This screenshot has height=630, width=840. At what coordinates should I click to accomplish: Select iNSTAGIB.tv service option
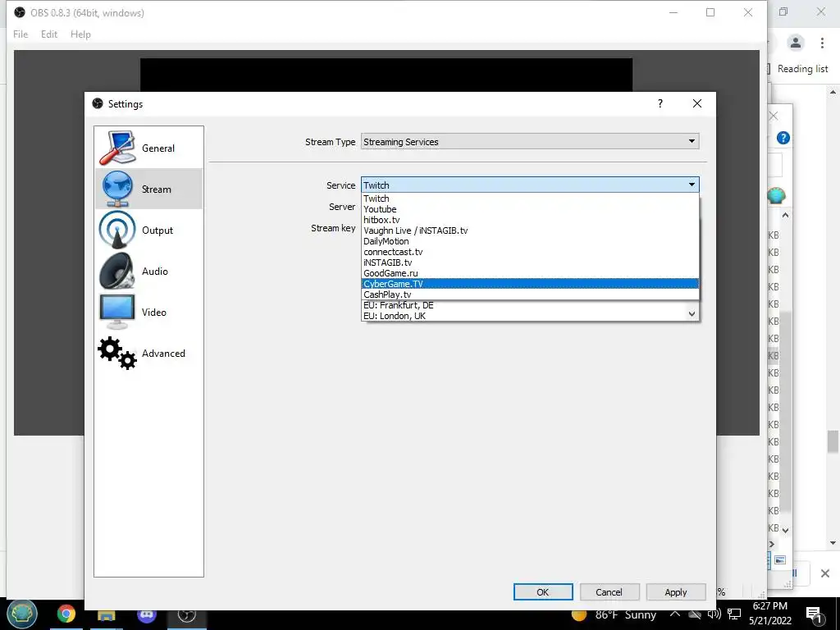[530, 262]
